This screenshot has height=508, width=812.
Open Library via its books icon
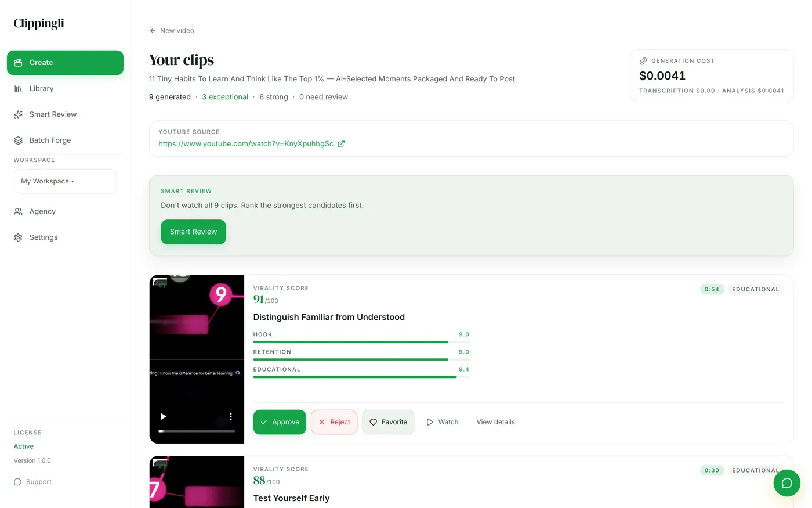(18, 89)
